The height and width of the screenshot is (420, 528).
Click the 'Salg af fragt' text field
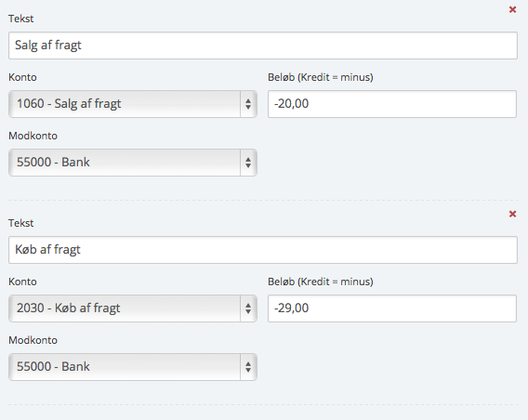click(263, 46)
